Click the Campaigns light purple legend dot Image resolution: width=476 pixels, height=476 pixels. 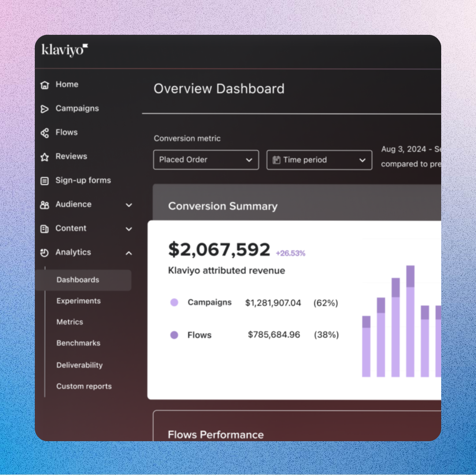(x=174, y=303)
